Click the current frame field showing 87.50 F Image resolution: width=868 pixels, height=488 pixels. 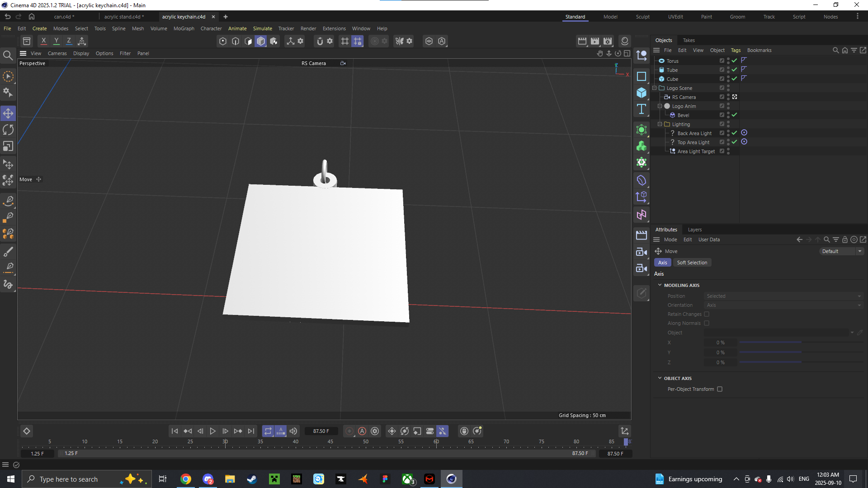click(x=321, y=431)
